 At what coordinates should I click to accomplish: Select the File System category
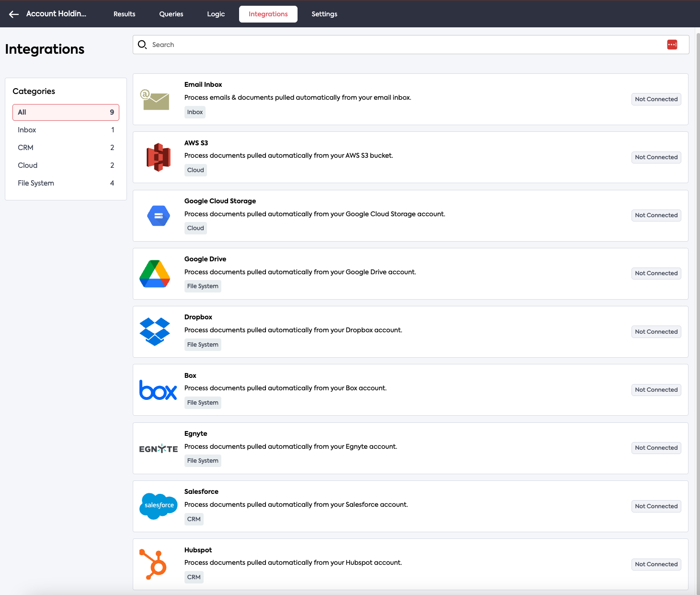point(66,183)
